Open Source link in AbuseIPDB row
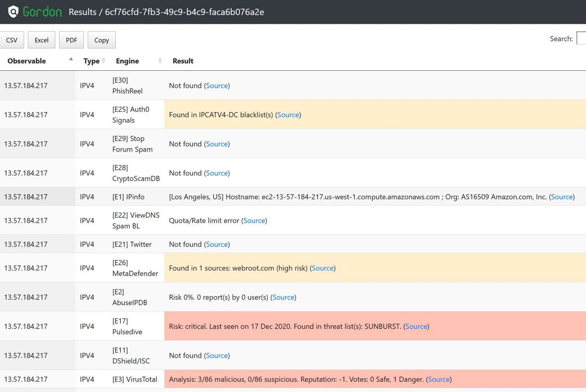The image size is (586, 392). click(283, 297)
